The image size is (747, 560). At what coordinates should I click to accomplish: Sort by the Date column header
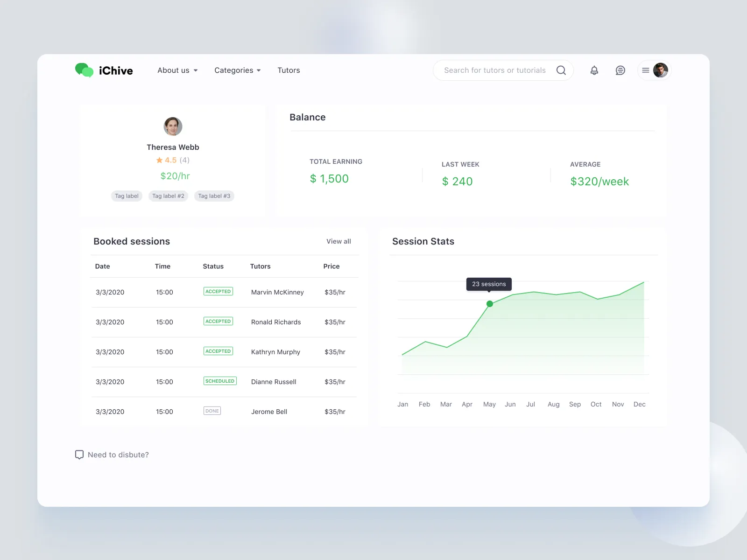point(103,266)
